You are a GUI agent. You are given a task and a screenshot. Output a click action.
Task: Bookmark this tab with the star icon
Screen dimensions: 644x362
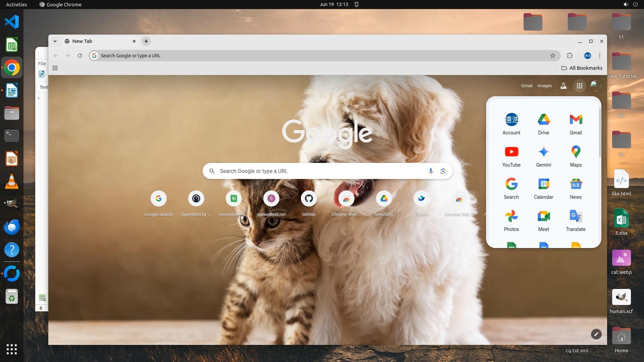553,56
